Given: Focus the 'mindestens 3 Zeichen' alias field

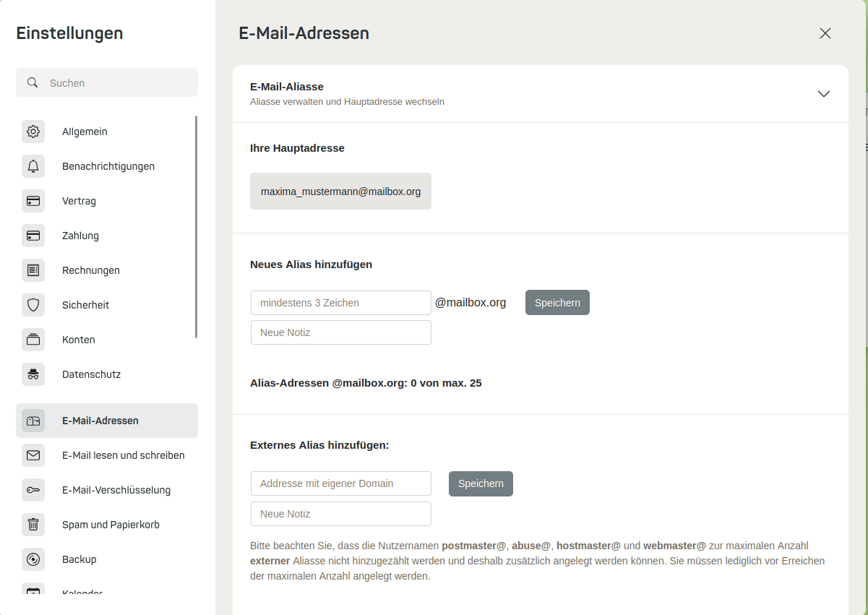Looking at the screenshot, I should coord(341,303).
